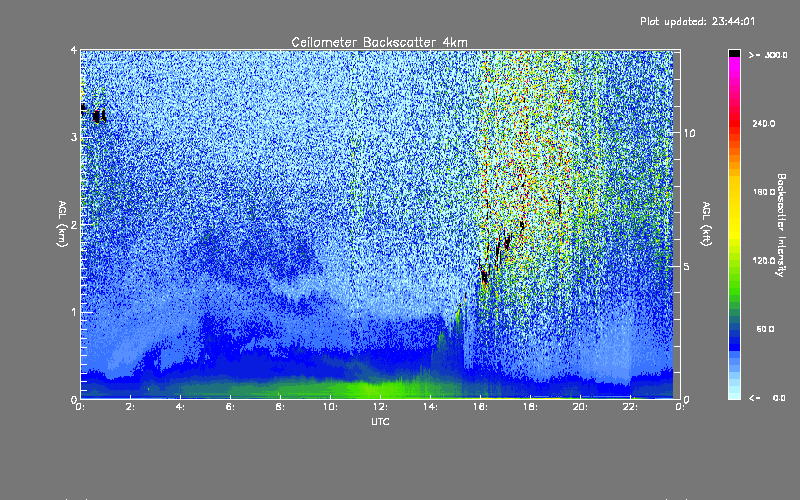The image size is (800, 500).
Task: Click the ">= 300.0" colorbar label
Action: click(768, 55)
